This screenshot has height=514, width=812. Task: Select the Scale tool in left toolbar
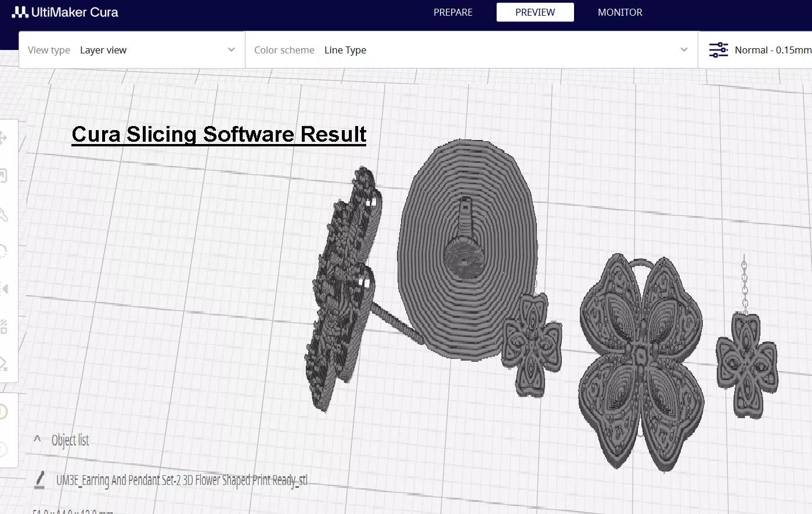coord(3,175)
